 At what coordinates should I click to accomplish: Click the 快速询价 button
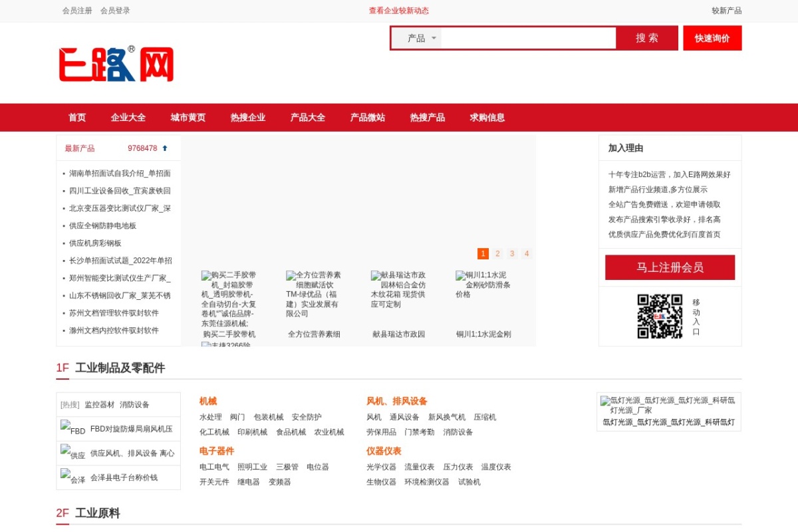[x=712, y=38]
